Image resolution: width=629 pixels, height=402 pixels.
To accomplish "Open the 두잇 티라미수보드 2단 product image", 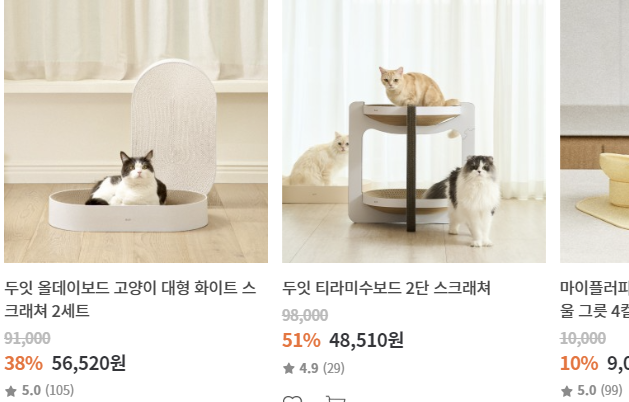I will (414, 131).
